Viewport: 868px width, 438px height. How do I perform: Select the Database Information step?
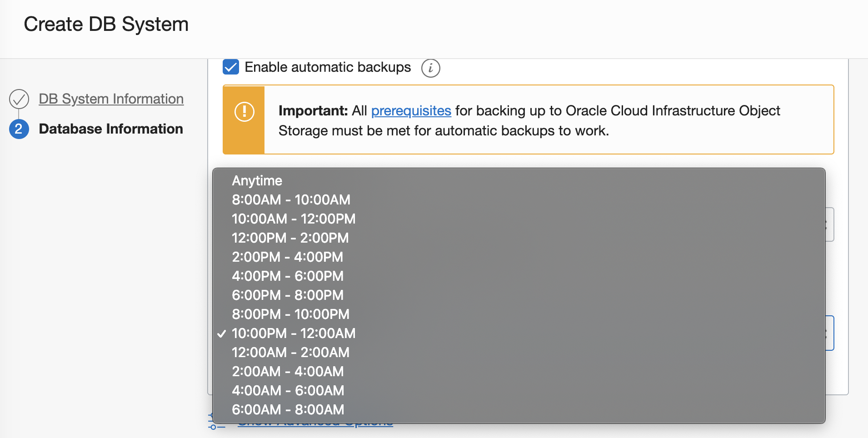[x=111, y=129]
